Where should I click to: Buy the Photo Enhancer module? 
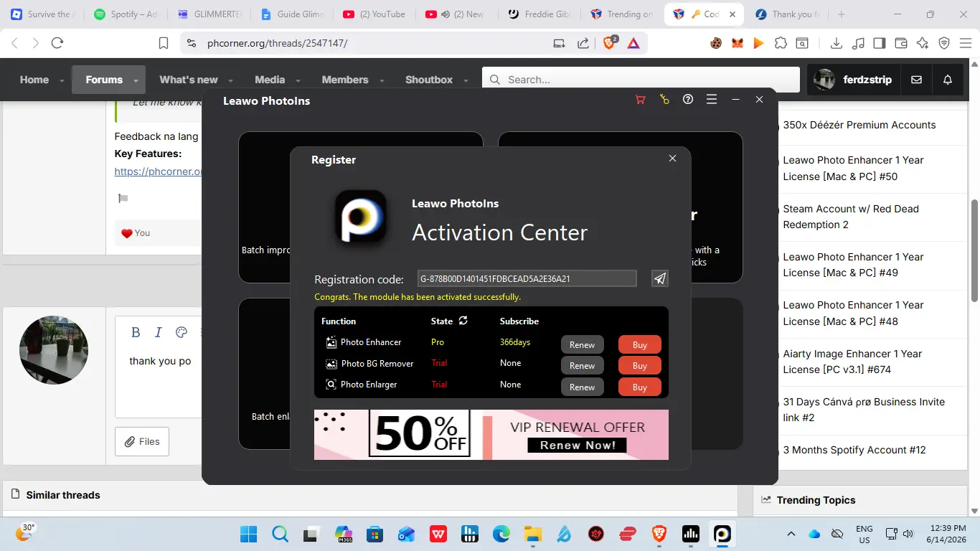[640, 344]
